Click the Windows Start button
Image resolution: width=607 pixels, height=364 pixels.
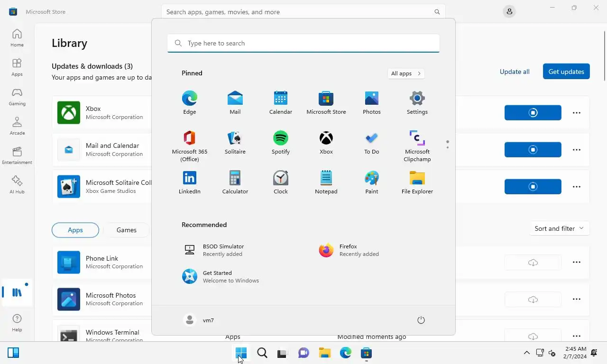[x=241, y=353]
